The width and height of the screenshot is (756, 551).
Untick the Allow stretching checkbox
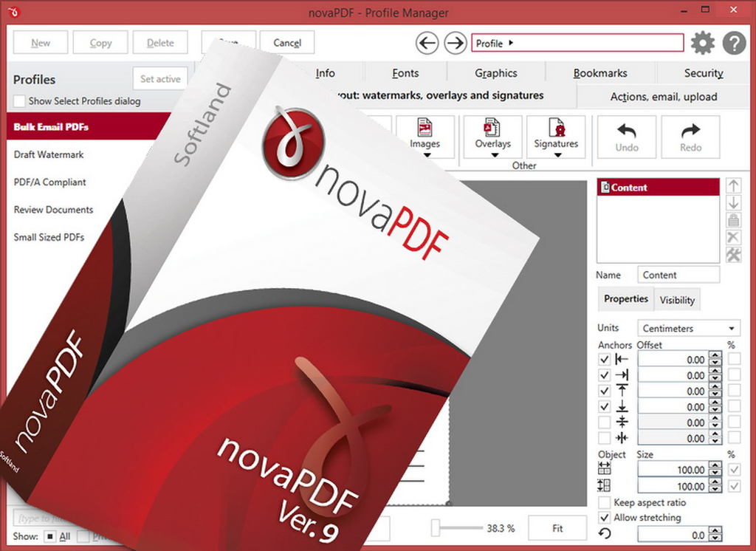coord(604,517)
